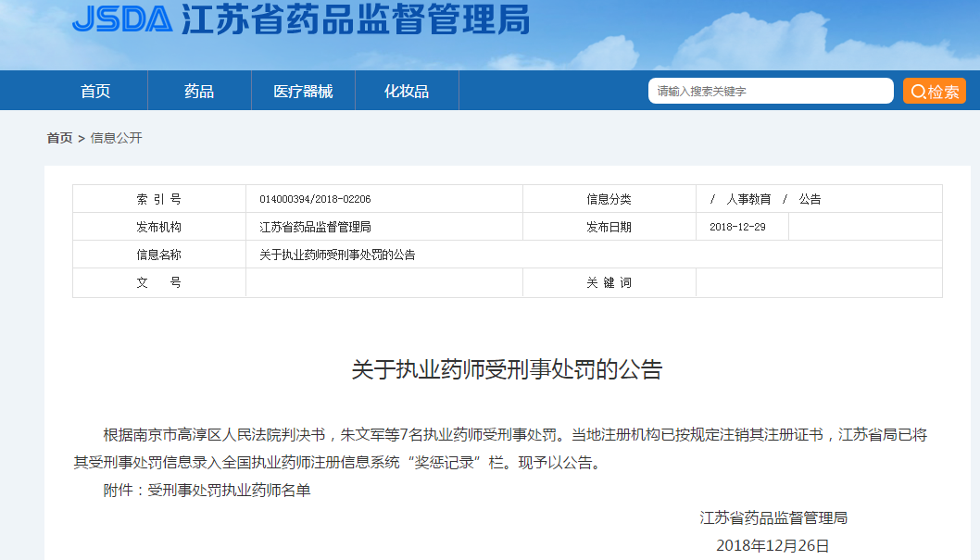The image size is (980, 560).
Task: Click the orange 检索 search button
Action: (935, 91)
